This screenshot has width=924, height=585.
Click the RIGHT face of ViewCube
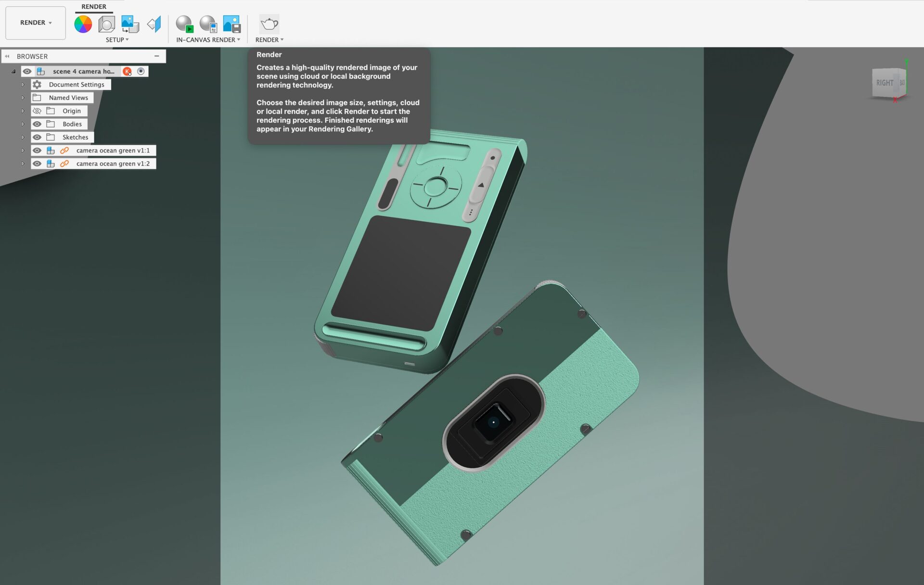(x=884, y=83)
